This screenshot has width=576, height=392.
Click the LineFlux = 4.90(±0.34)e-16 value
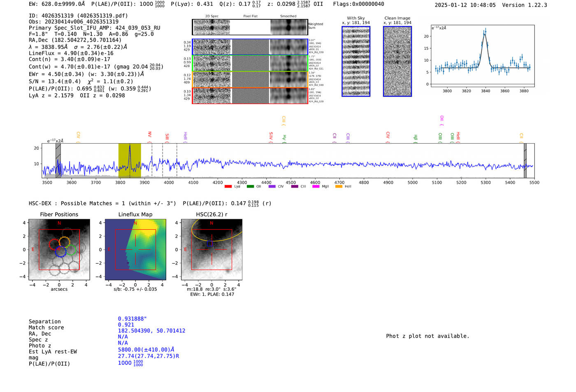coord(71,53)
